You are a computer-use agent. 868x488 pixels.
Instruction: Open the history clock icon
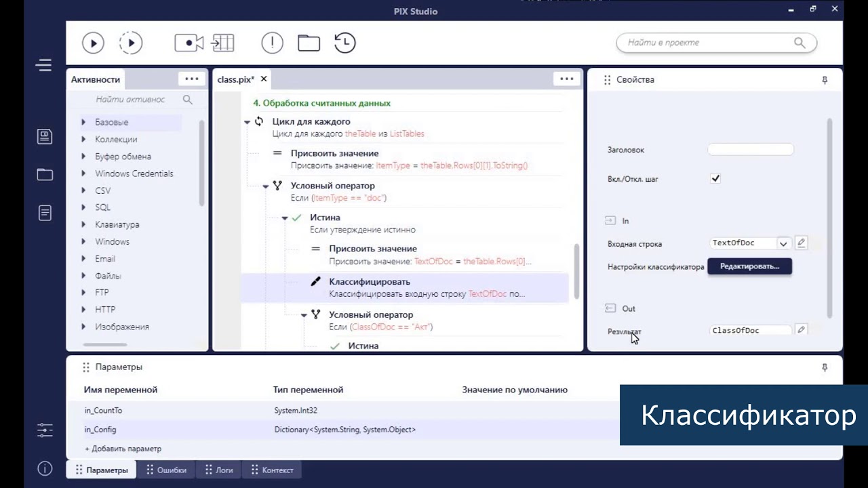[x=345, y=43]
